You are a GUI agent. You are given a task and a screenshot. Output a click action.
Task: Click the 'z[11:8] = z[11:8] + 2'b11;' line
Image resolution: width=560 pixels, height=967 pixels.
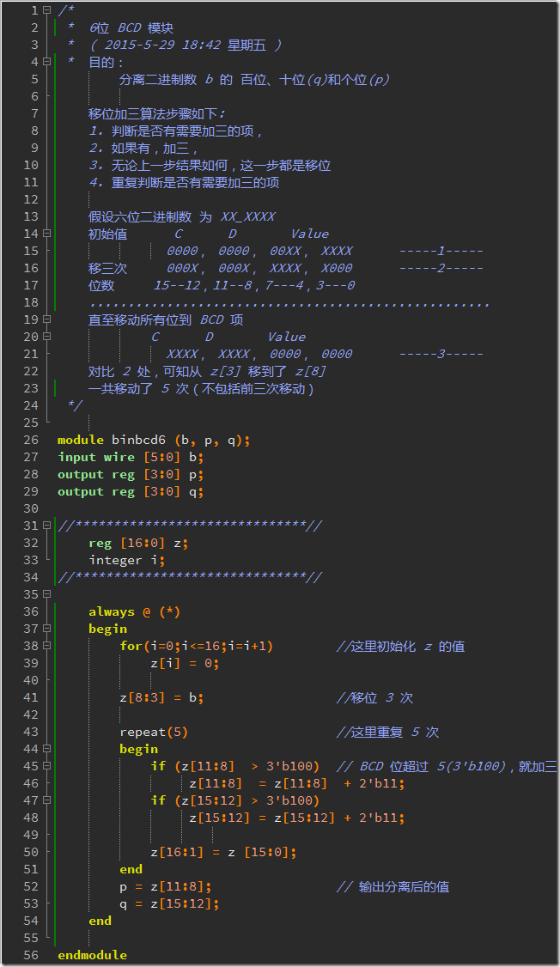pos(297,783)
